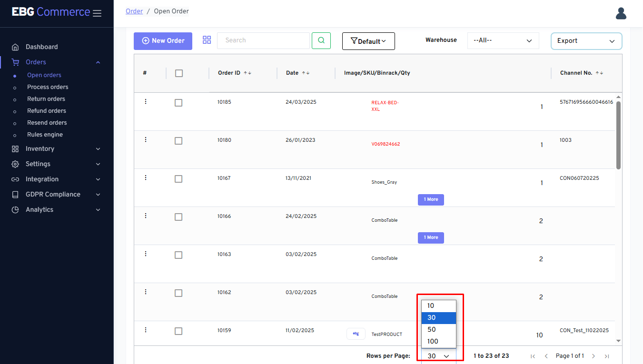Viewport: 643px width, 364px height.
Task: Open Process orders in sidebar
Action: coord(48,87)
